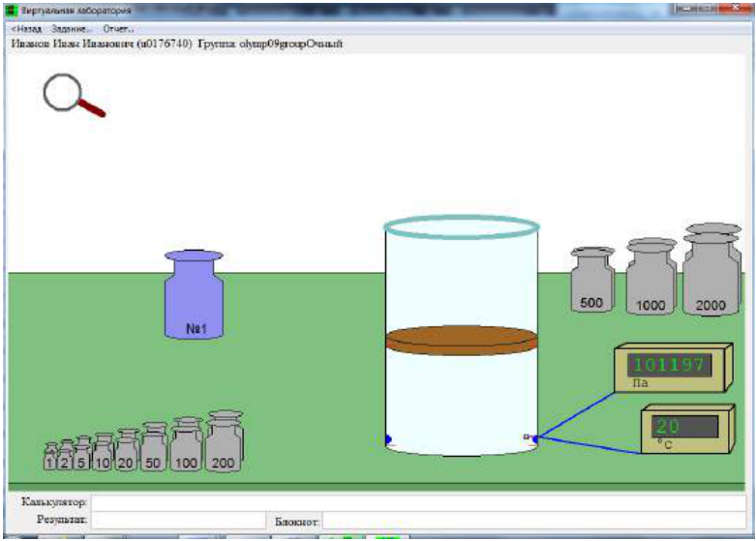Click the pressure gauge reading 101197 Па

674,368
